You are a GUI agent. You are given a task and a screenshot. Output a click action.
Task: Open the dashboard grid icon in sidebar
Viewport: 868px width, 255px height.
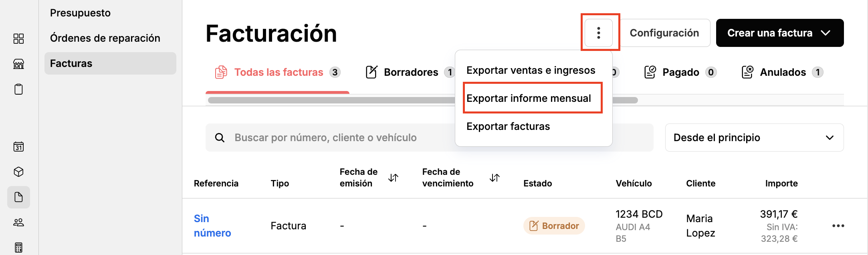tap(18, 38)
